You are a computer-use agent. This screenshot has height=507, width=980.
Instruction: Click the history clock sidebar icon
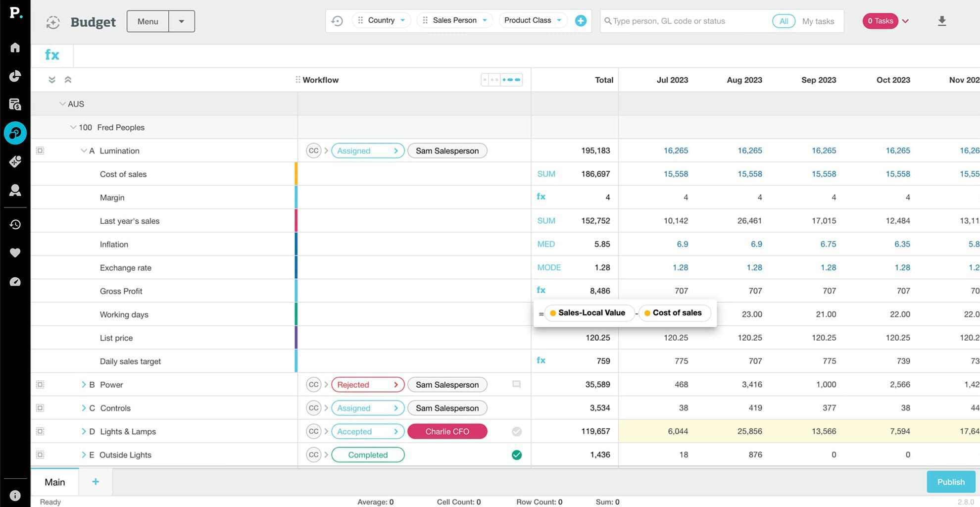tap(15, 224)
